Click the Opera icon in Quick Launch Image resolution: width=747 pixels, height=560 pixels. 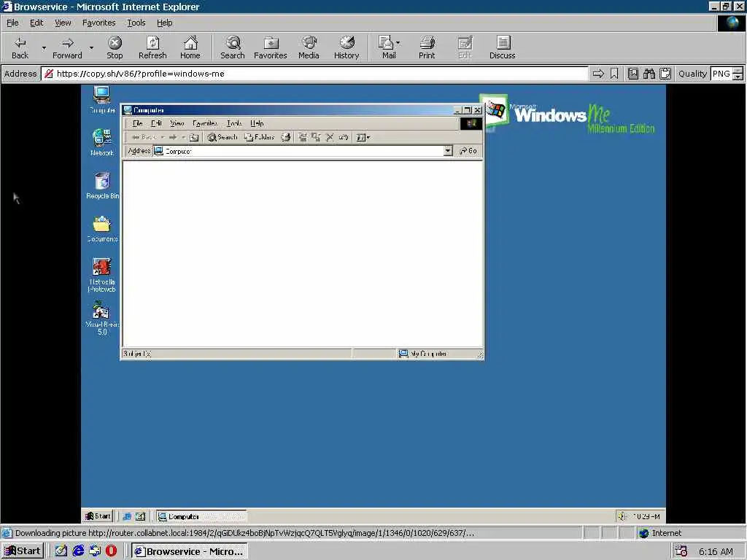(112, 551)
